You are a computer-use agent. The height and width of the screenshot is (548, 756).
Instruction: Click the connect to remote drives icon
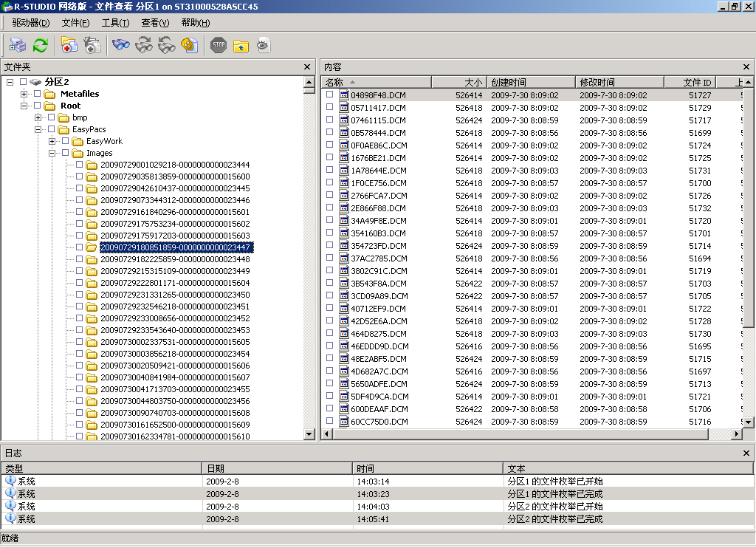pos(18,45)
